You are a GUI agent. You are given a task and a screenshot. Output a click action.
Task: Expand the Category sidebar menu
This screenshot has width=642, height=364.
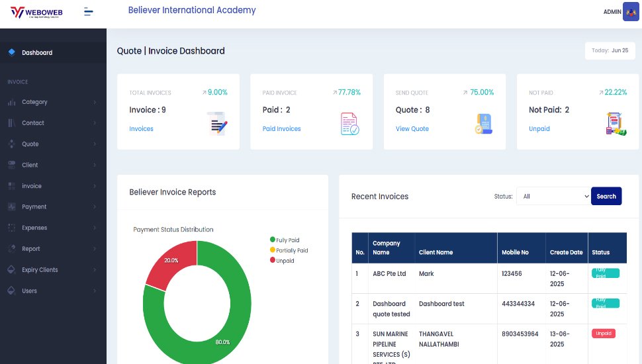coord(52,102)
